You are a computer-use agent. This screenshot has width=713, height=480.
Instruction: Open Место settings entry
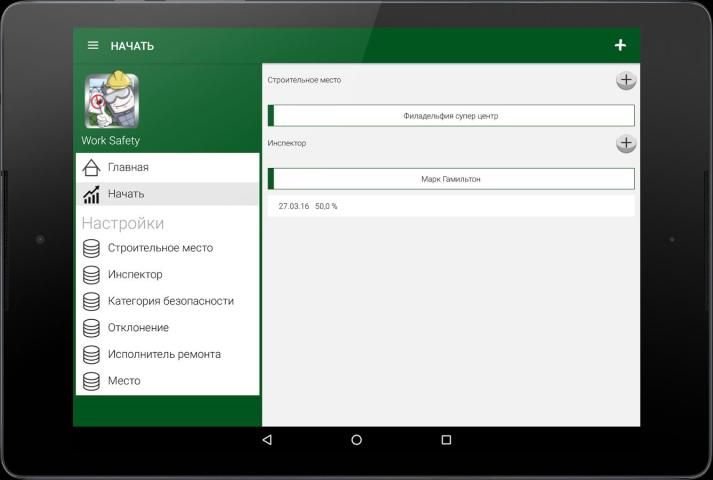pos(124,381)
